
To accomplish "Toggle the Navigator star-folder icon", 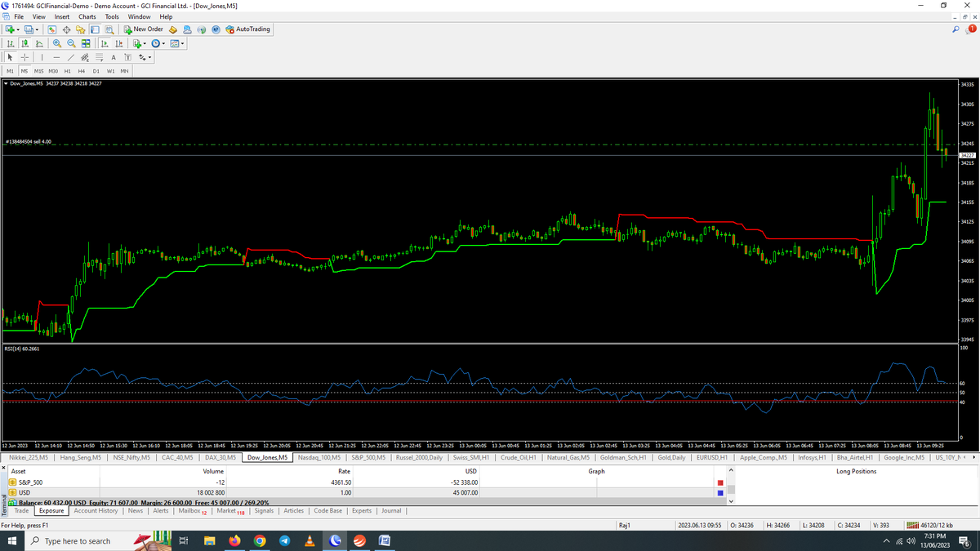I will tap(81, 29).
